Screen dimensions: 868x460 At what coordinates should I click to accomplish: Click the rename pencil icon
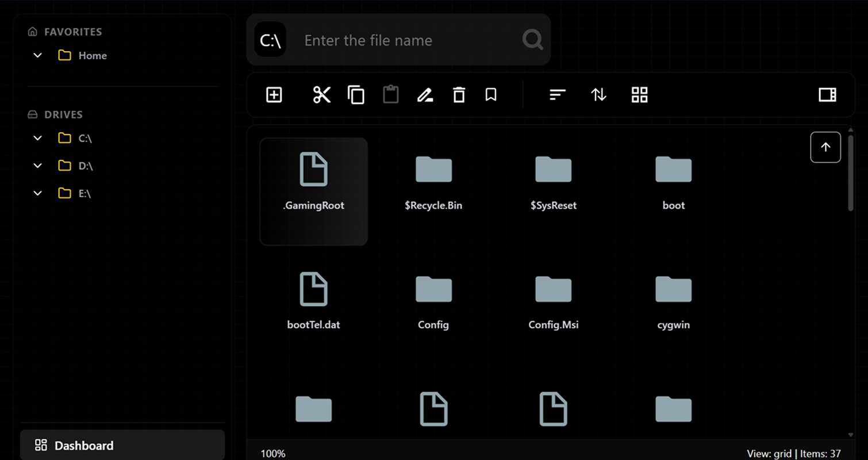coord(425,95)
